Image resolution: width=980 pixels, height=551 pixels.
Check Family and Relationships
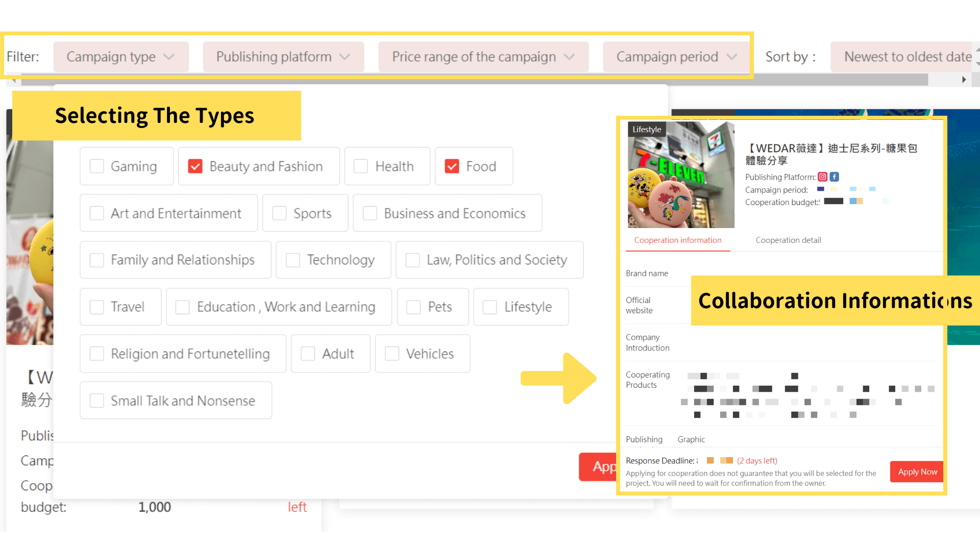click(97, 260)
